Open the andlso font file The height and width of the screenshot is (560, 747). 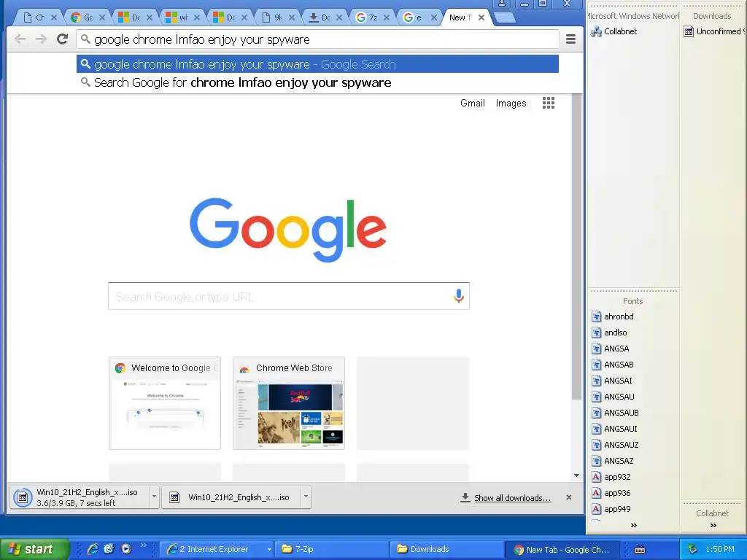[x=609, y=332]
